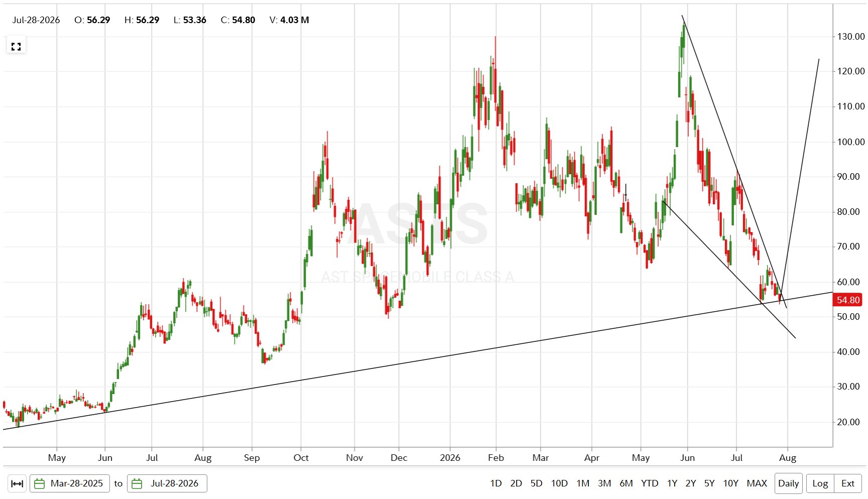Click the low price value 53.36

pos(195,20)
